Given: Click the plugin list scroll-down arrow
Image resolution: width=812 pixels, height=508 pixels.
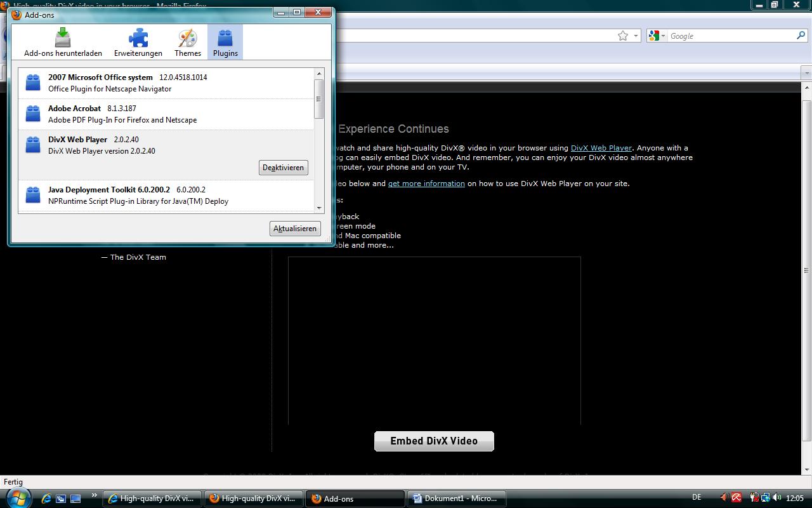Looking at the screenshot, I should 319,208.
